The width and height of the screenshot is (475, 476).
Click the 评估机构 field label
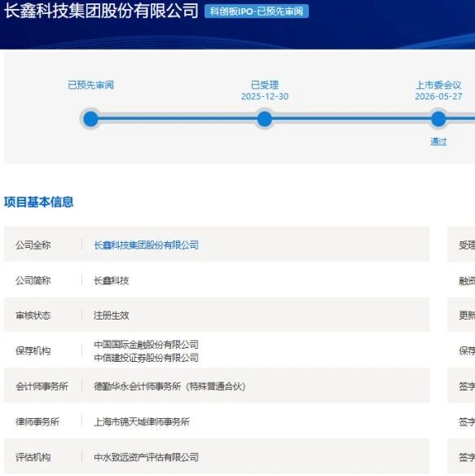click(33, 457)
